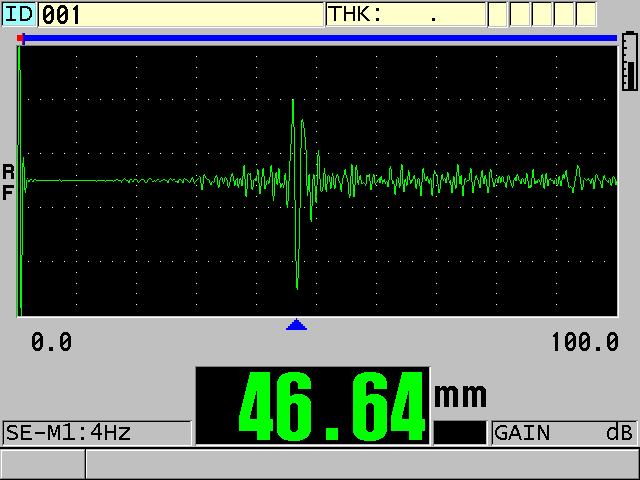
Task: Click the red gate start marker
Action: click(21, 38)
